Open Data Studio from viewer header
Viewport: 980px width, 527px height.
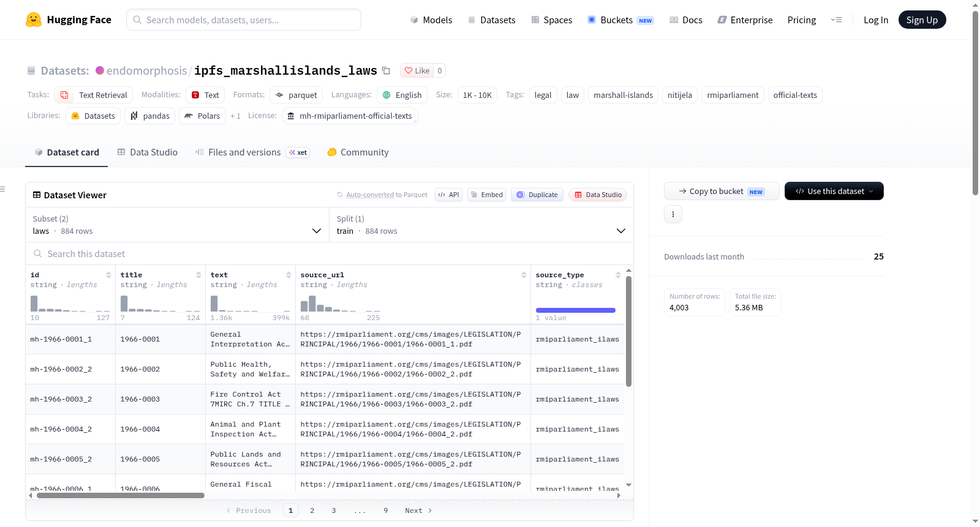598,195
